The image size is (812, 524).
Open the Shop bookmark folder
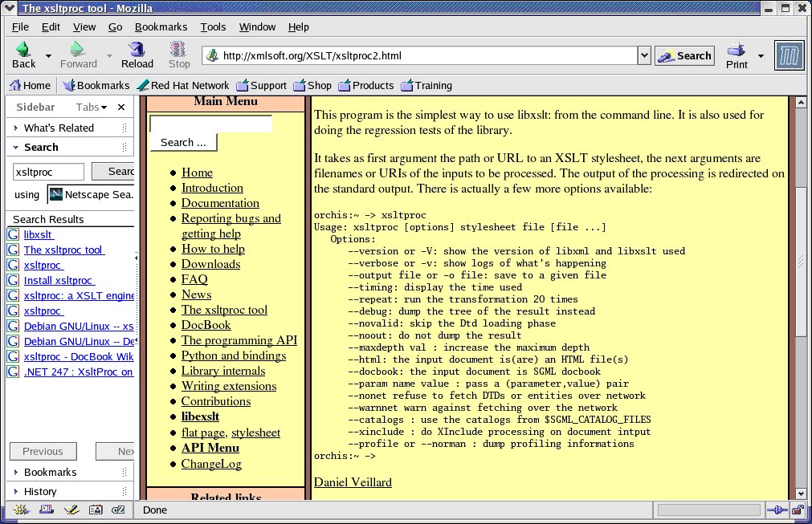coord(312,85)
